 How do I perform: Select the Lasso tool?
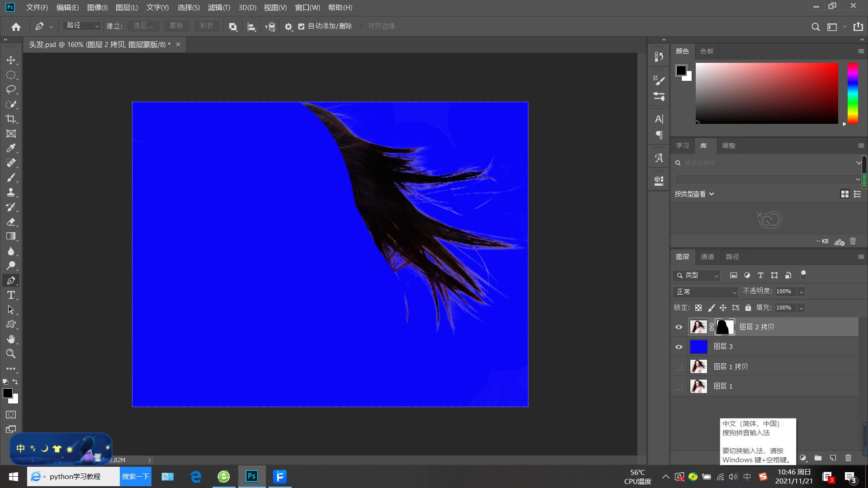tap(11, 89)
